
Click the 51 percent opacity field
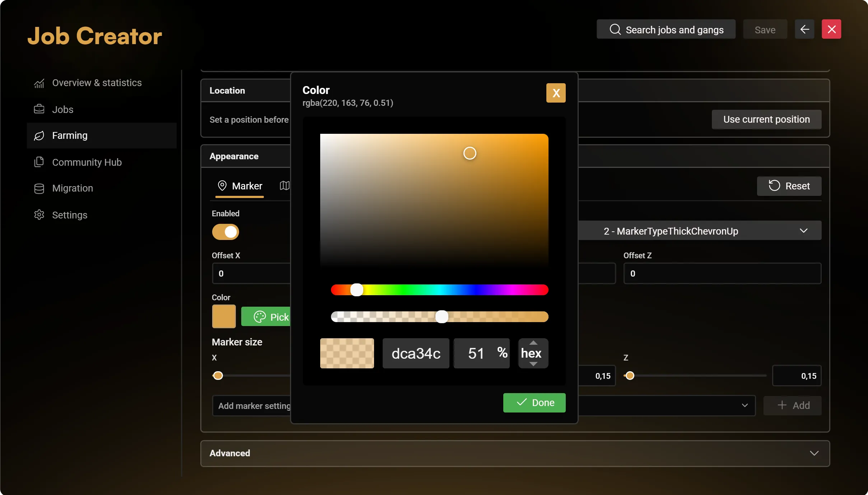(x=481, y=353)
